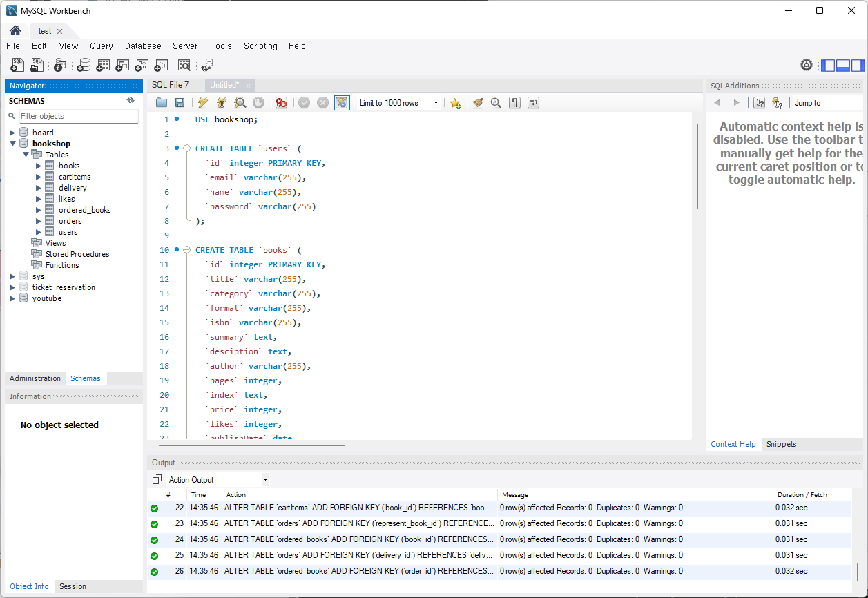
Task: Switch to Administration tab
Action: click(35, 378)
